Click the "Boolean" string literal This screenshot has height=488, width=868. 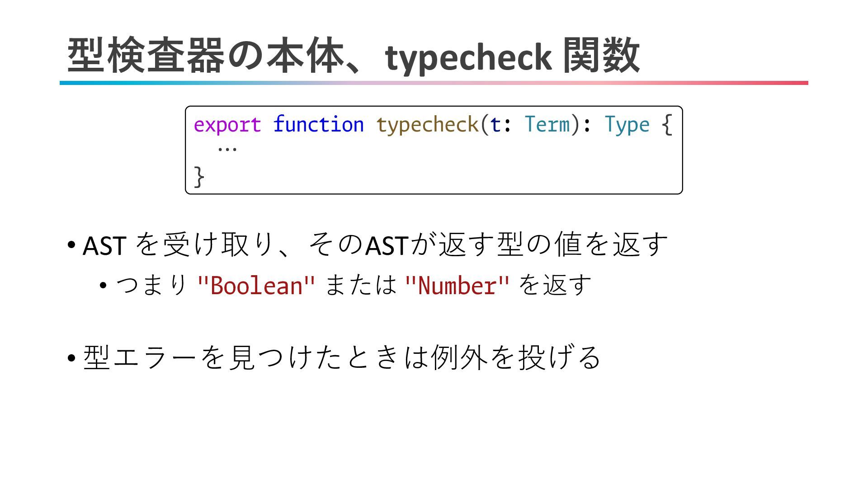coord(256,286)
